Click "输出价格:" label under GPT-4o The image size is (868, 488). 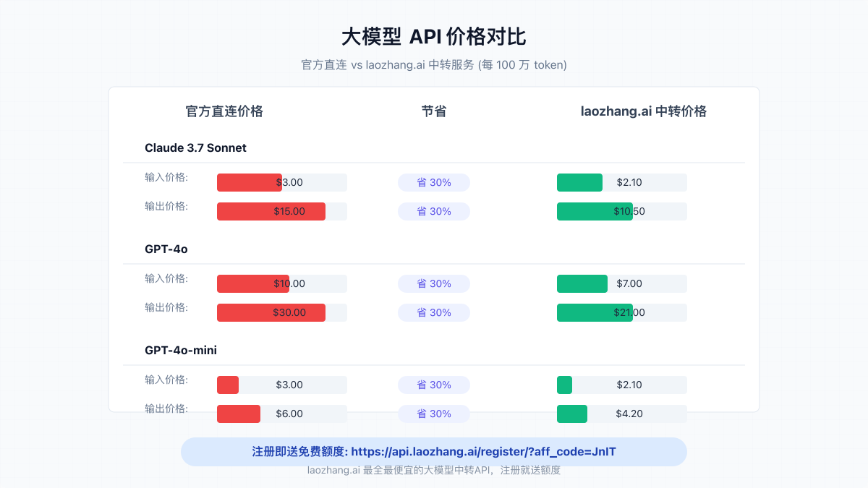[166, 307]
